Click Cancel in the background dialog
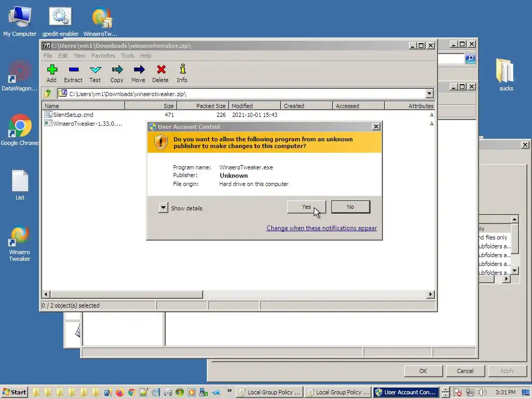 465,371
